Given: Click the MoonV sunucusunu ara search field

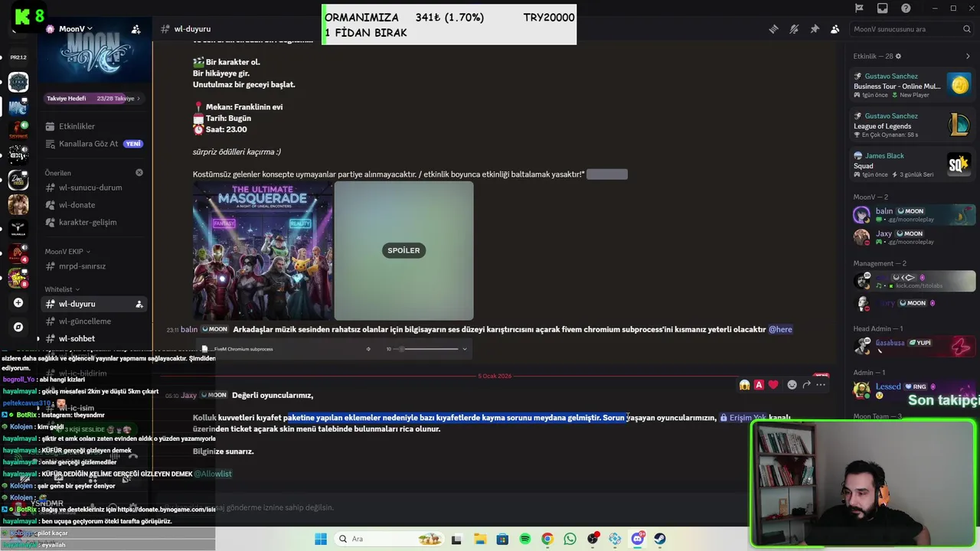Looking at the screenshot, I should [911, 29].
